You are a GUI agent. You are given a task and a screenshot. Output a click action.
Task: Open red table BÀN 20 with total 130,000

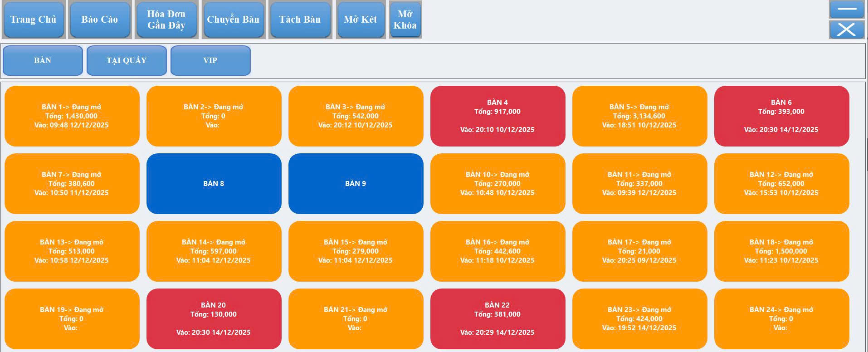click(x=214, y=319)
